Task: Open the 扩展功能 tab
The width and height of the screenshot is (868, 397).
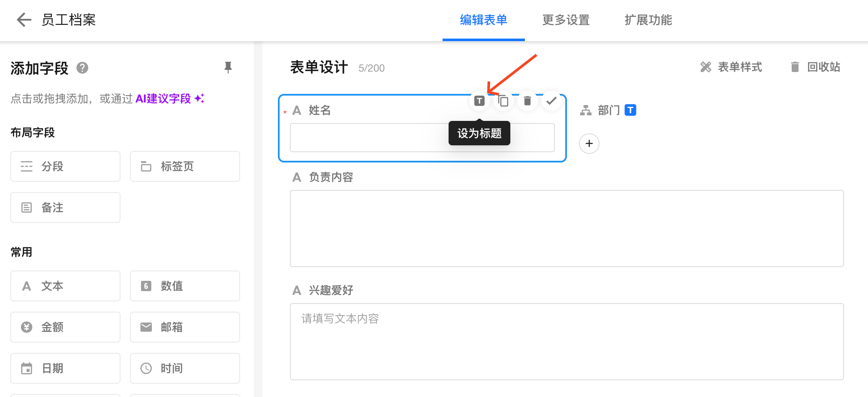Action: (x=648, y=20)
